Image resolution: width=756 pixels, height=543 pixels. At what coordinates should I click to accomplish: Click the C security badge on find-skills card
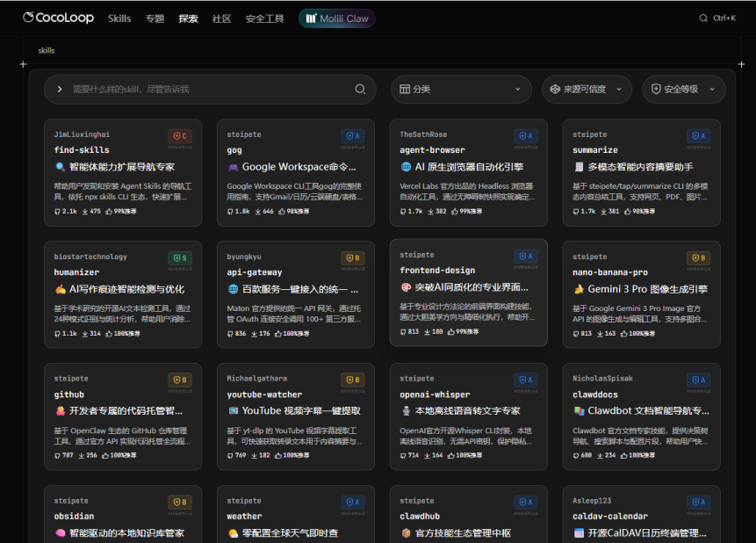180,136
